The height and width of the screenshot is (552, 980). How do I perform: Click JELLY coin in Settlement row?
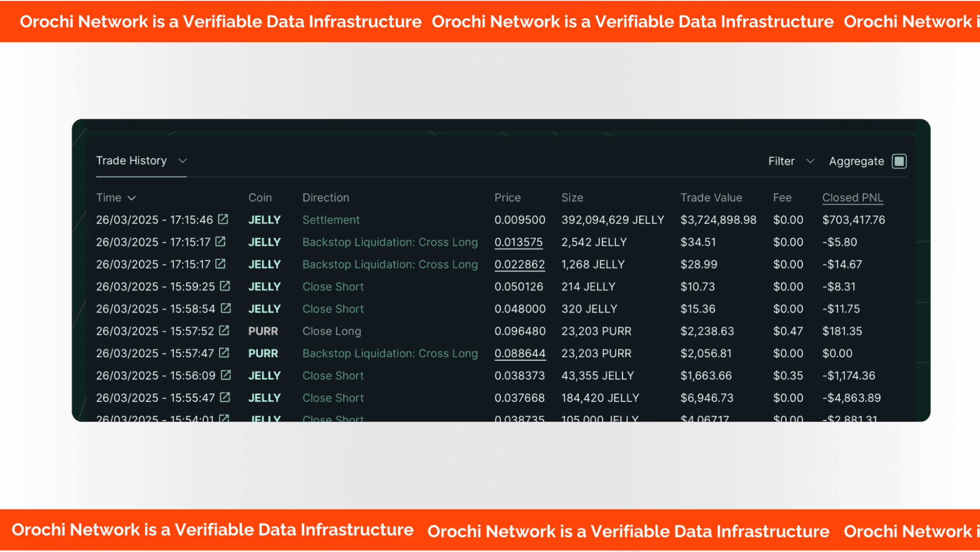pyautogui.click(x=264, y=220)
